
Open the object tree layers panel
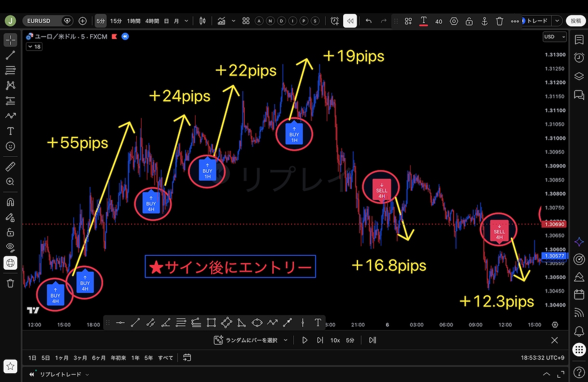pos(579,76)
